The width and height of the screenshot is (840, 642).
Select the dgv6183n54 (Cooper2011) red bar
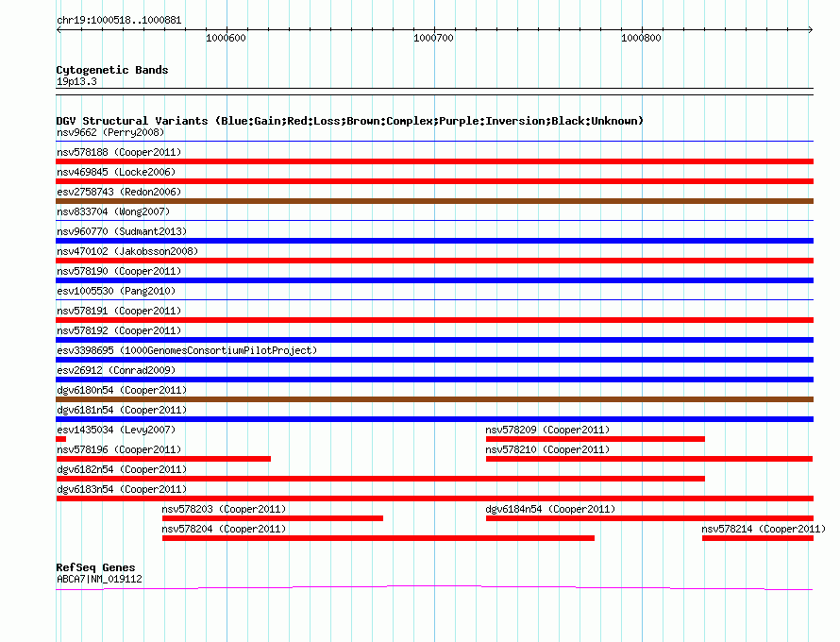click(x=434, y=498)
